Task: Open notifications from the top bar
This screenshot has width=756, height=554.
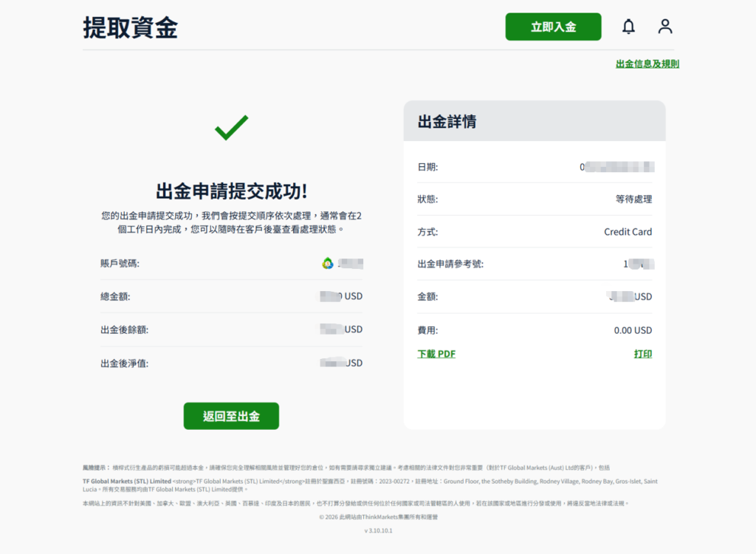Action: pyautogui.click(x=629, y=26)
